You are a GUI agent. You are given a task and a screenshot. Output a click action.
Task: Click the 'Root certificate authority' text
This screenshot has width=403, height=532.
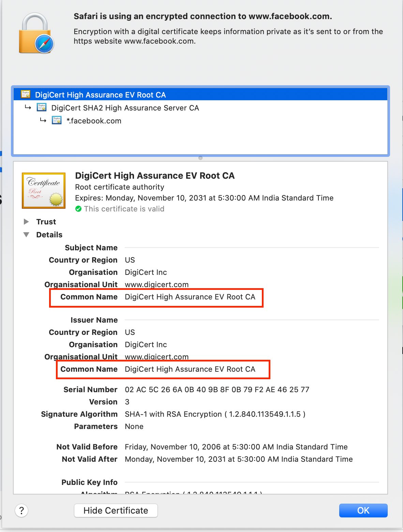click(x=120, y=187)
